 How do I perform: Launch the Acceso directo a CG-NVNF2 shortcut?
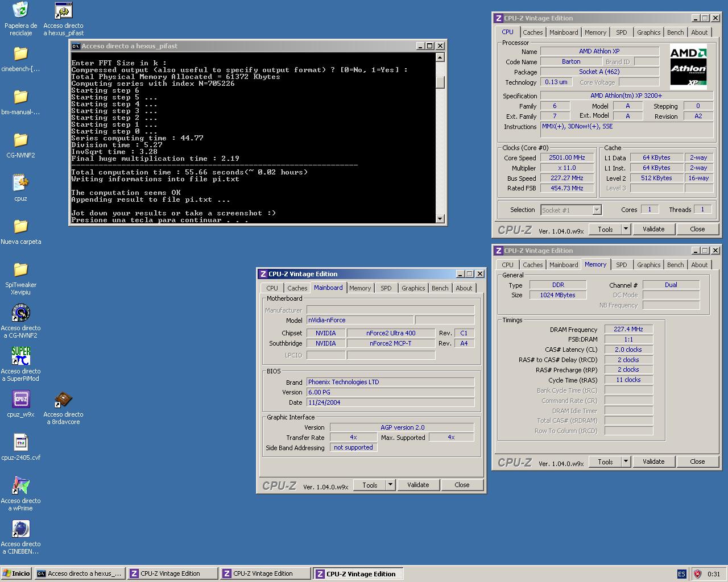coord(20,313)
